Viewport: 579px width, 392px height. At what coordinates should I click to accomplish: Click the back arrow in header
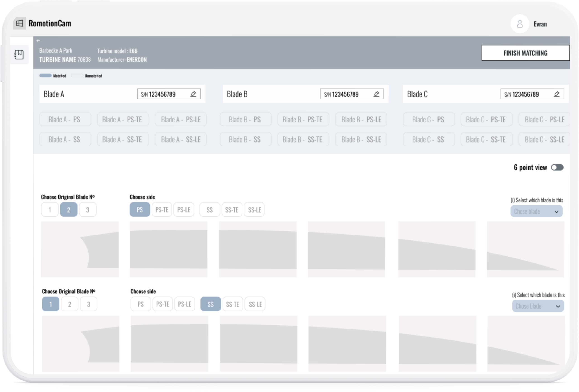tap(38, 41)
